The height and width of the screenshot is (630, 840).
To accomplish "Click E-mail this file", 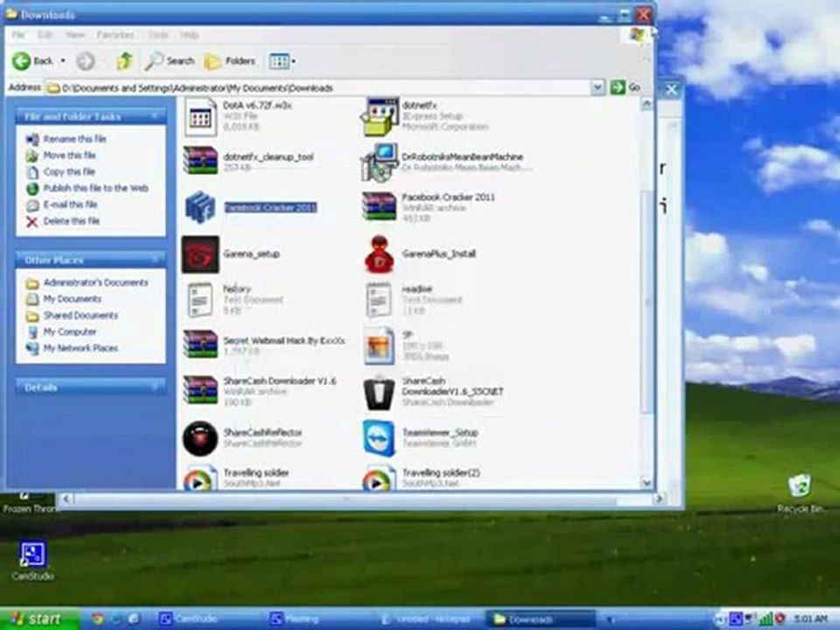I will [70, 205].
